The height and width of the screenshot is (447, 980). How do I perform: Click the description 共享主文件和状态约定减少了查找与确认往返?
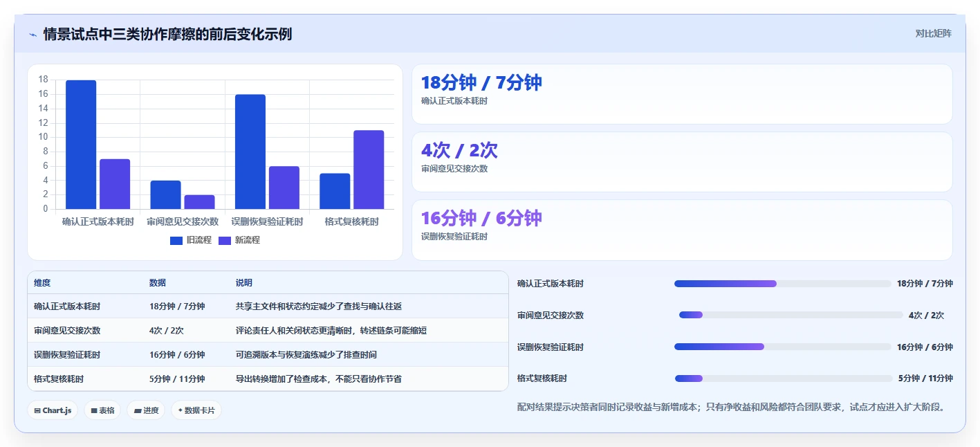(x=319, y=307)
